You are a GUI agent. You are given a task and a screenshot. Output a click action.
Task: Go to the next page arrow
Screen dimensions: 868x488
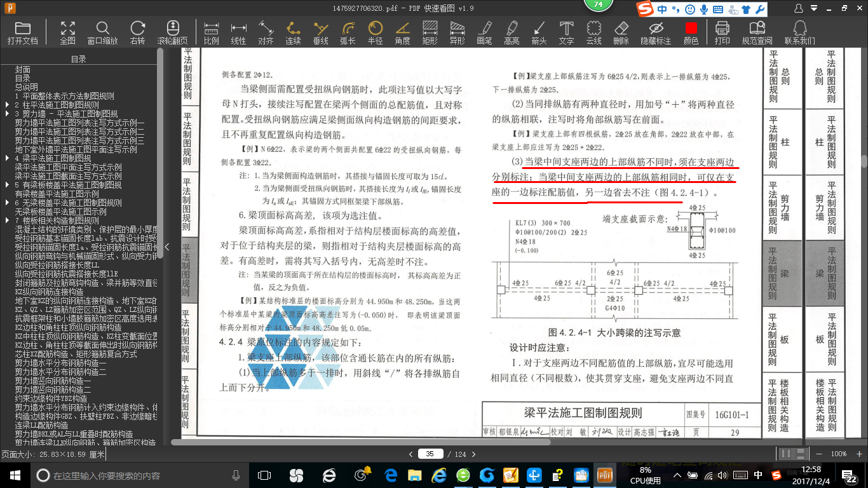473,454
